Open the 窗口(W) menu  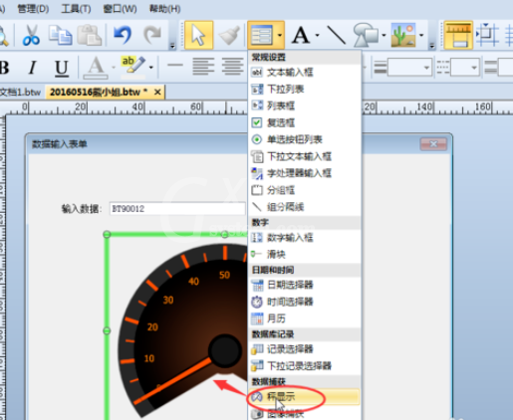120,9
